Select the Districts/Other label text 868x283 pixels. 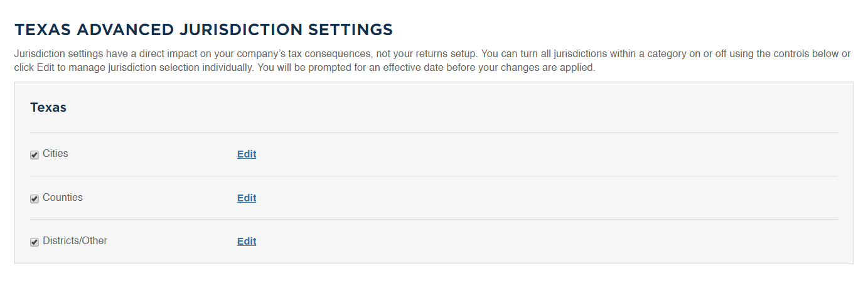tap(75, 240)
